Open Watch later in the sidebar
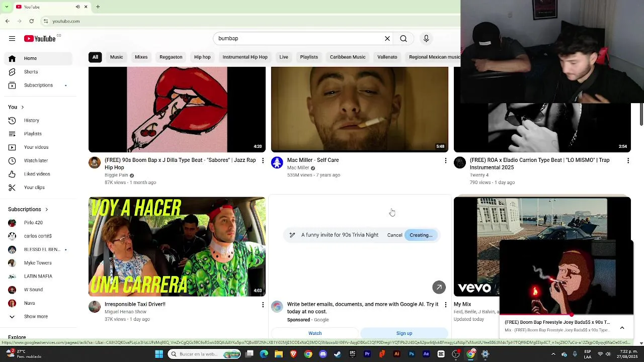 (x=38, y=161)
